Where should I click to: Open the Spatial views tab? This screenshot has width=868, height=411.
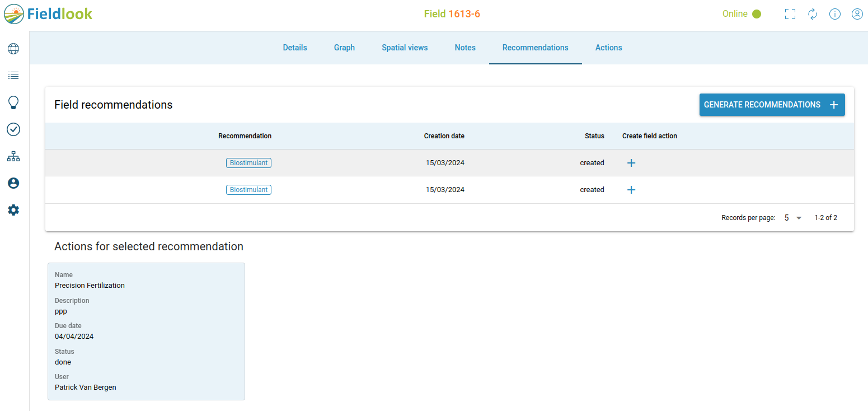pos(405,48)
